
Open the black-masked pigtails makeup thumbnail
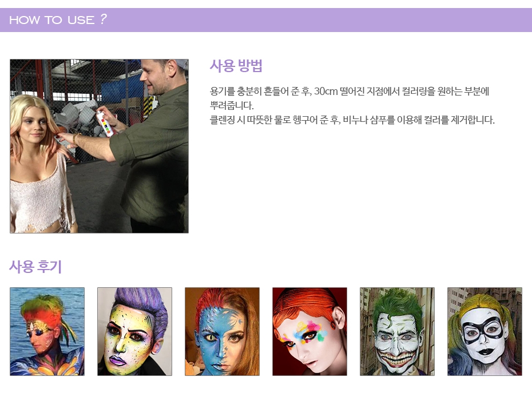coord(485,331)
